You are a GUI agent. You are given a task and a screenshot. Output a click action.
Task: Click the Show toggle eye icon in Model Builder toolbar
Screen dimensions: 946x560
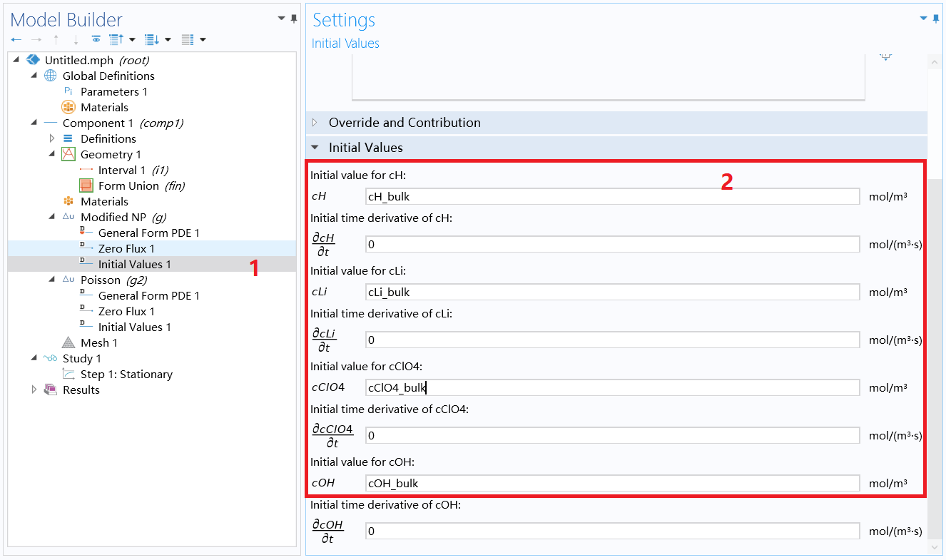(96, 39)
